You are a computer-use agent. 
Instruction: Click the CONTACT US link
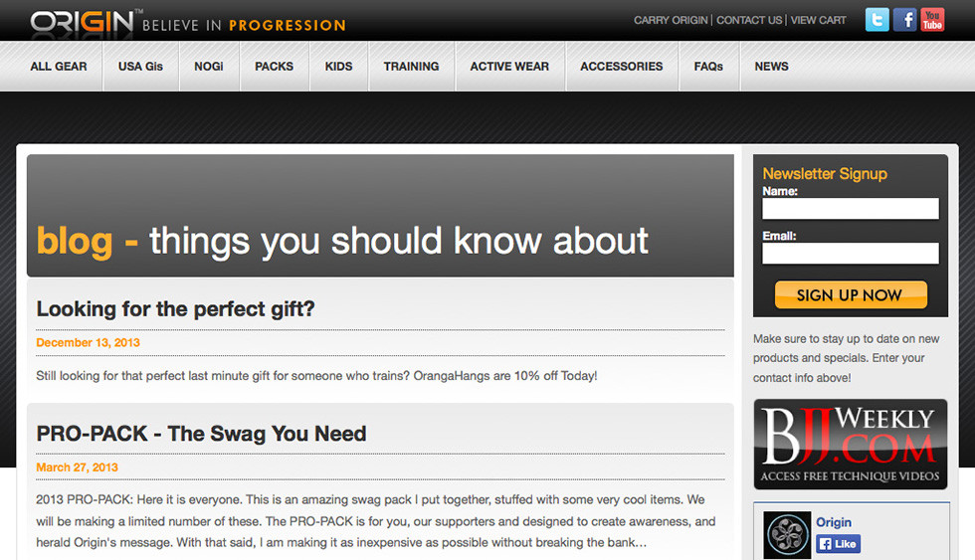coord(749,20)
